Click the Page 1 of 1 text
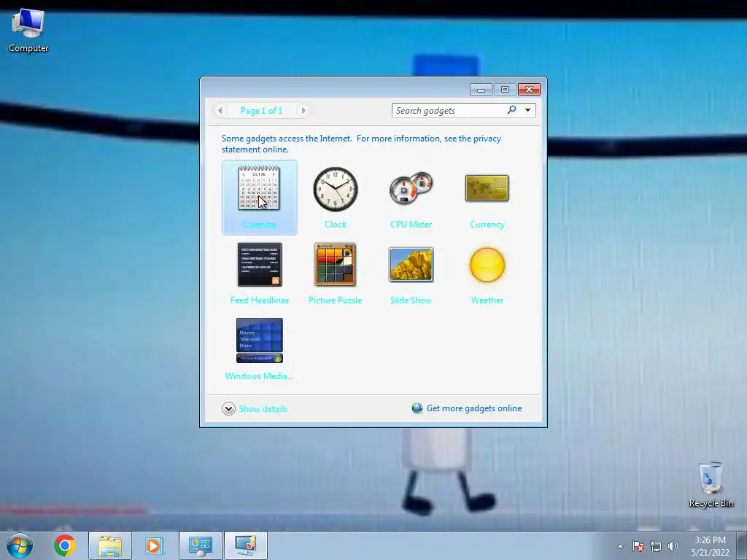 click(262, 111)
